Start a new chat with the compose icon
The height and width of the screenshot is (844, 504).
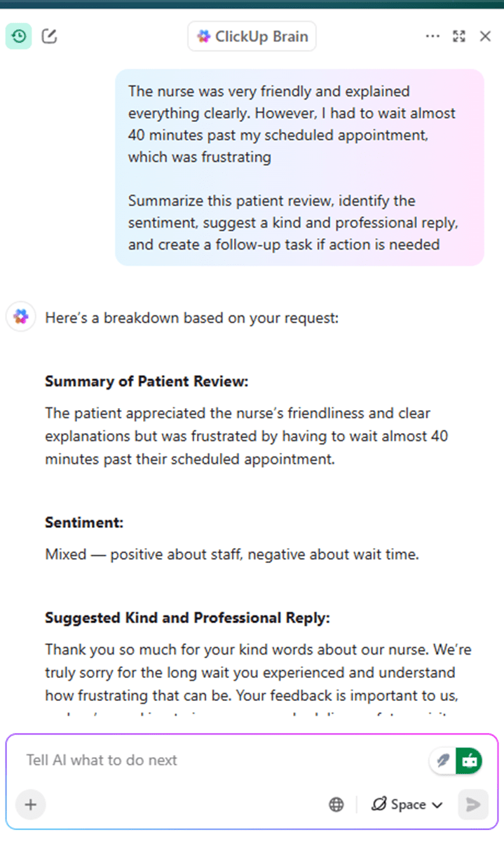click(49, 36)
